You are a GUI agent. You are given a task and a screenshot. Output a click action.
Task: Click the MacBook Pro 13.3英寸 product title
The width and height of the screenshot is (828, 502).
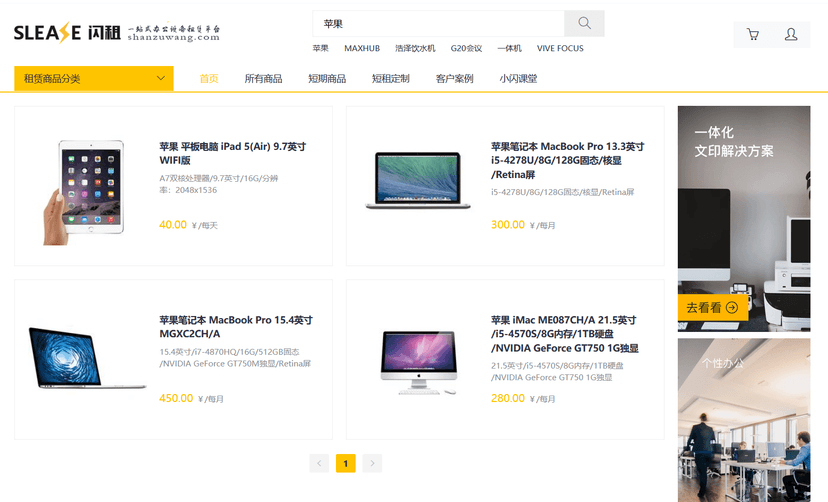(567, 160)
